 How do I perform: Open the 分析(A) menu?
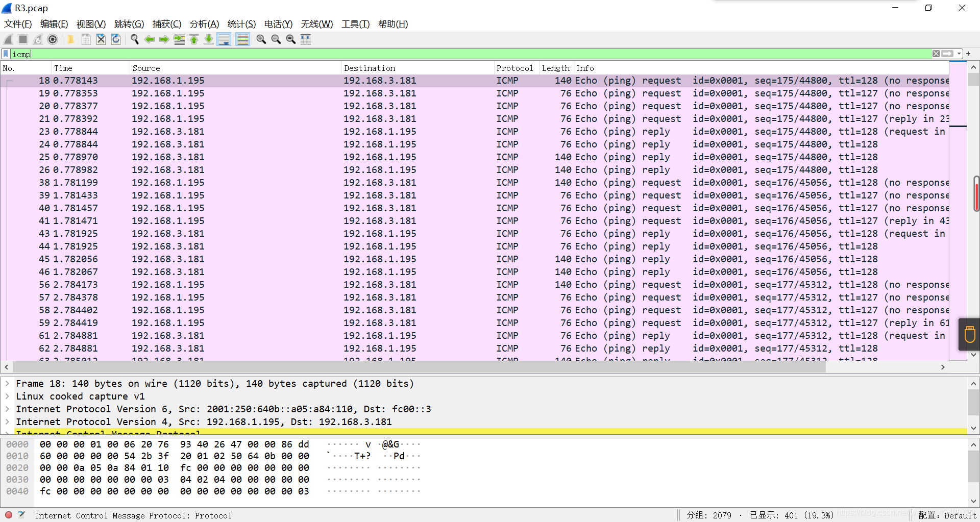click(204, 24)
